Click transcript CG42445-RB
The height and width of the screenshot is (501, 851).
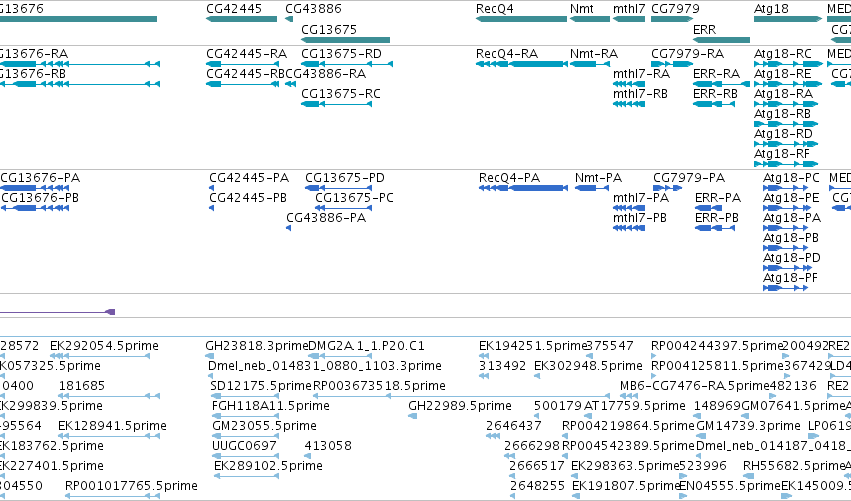click(x=243, y=84)
